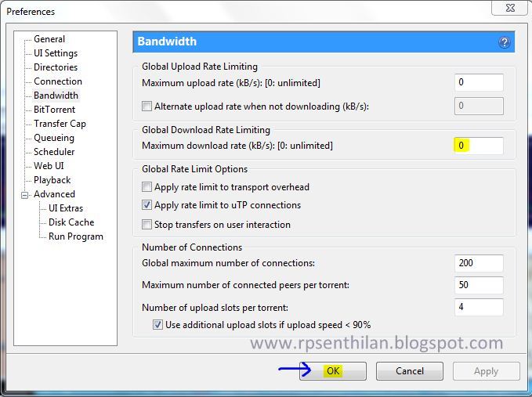Image resolution: width=532 pixels, height=397 pixels.
Task: Select Disk Cache settings
Action: click(71, 222)
